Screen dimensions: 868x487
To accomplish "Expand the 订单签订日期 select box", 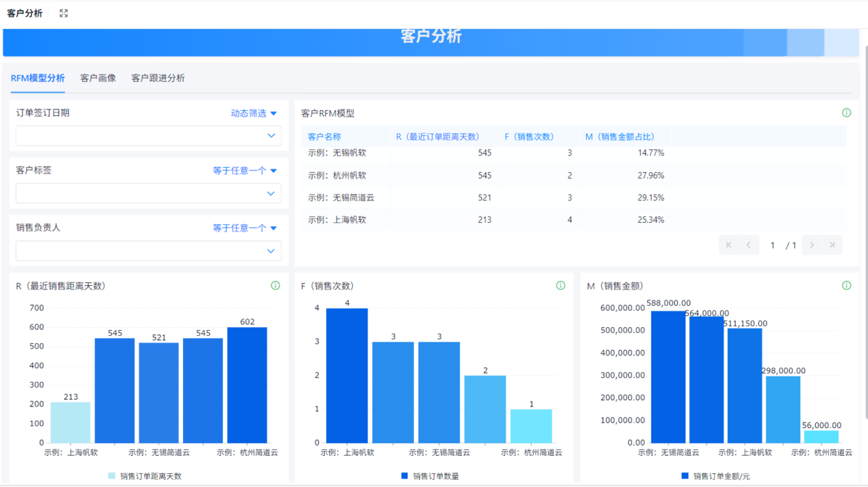I will click(148, 136).
